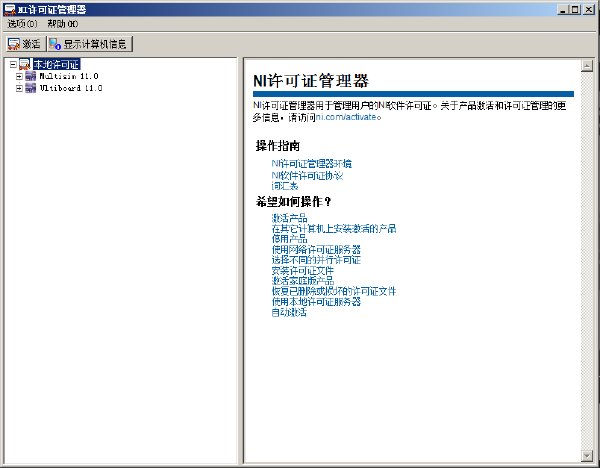
Task: Open the ni.com/activate link
Action: (346, 117)
